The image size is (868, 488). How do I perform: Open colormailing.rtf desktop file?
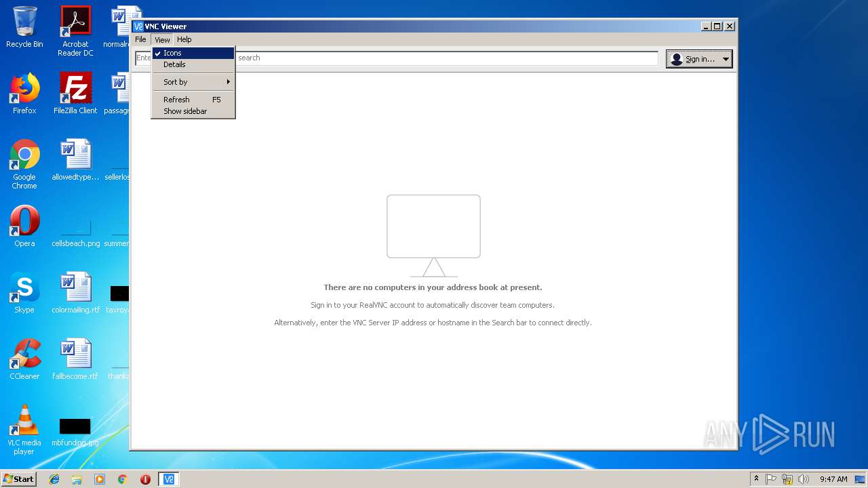(75, 293)
